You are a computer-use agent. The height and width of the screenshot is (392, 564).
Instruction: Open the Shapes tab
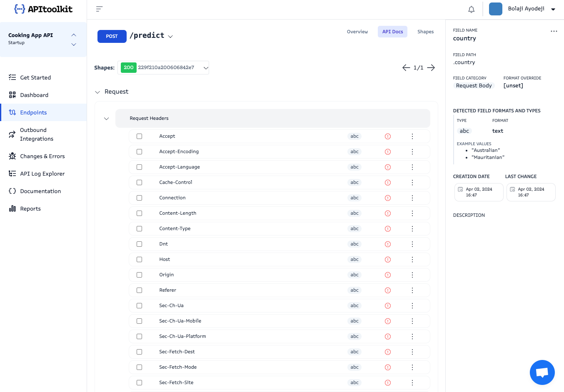[425, 32]
